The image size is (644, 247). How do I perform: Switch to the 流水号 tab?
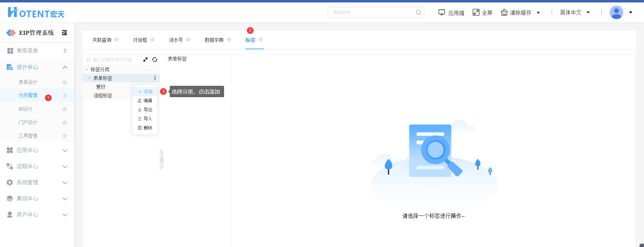click(176, 40)
